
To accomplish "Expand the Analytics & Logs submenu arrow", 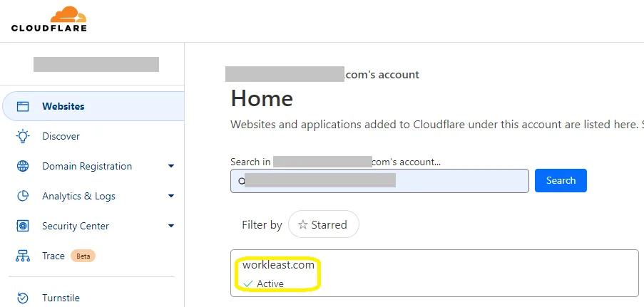I will 171,196.
